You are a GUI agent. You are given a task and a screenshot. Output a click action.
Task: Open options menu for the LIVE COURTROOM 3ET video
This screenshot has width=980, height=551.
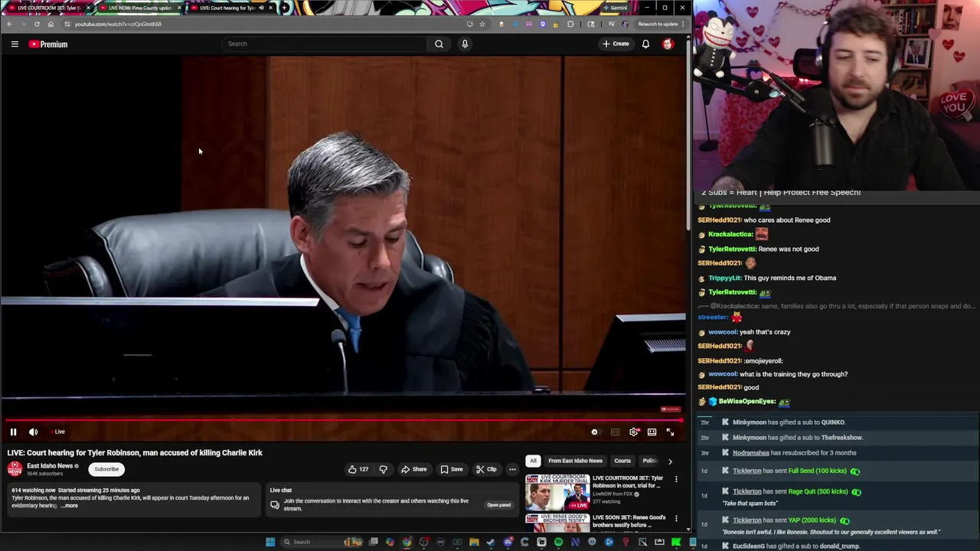676,479
